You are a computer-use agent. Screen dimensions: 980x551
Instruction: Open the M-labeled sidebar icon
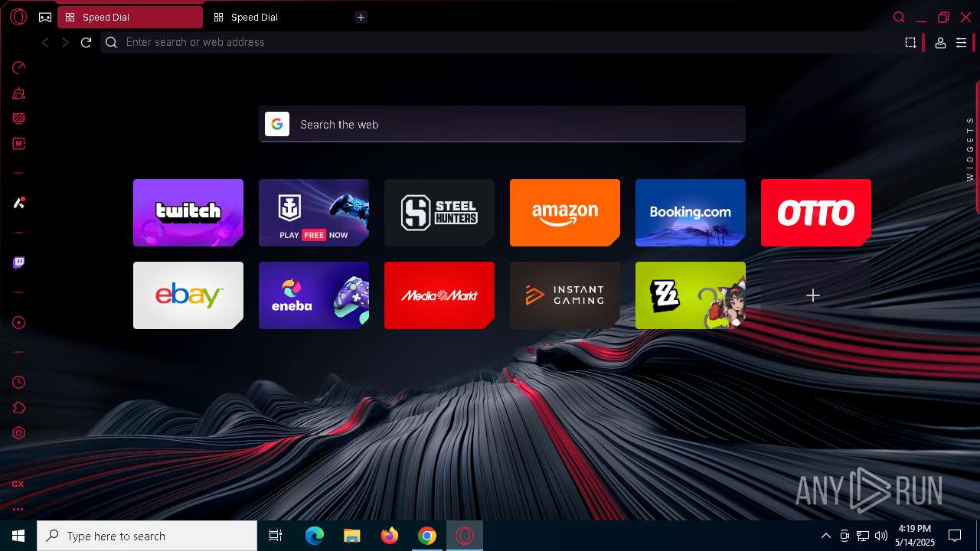pyautogui.click(x=19, y=143)
